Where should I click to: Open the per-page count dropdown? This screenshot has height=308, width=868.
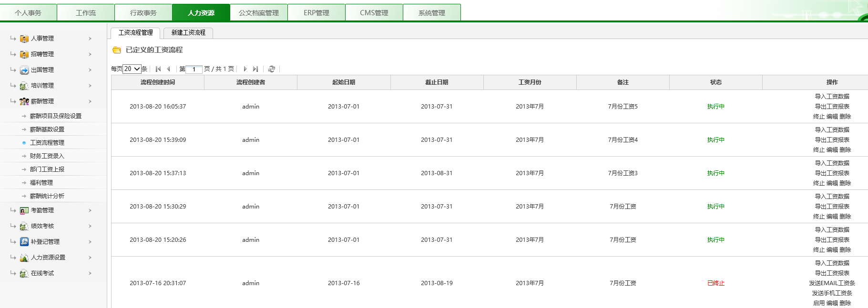(x=132, y=69)
